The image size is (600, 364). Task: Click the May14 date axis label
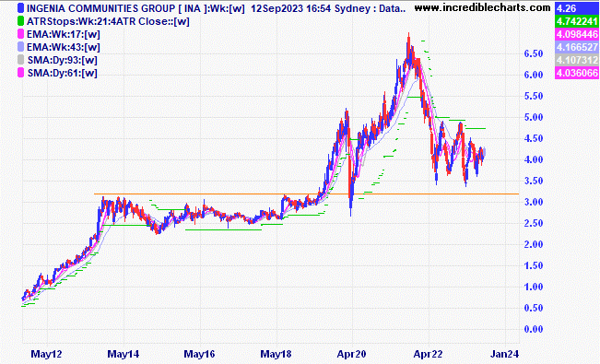(124, 354)
